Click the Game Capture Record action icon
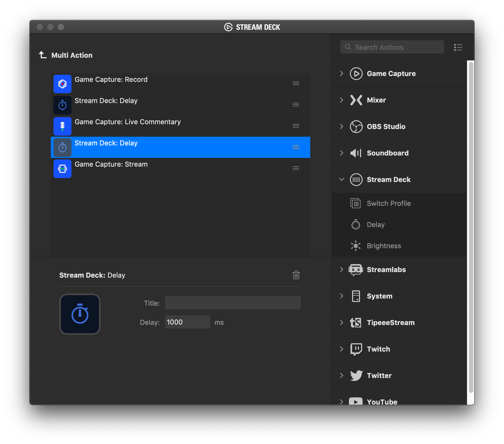This screenshot has width=504, height=444. click(62, 84)
